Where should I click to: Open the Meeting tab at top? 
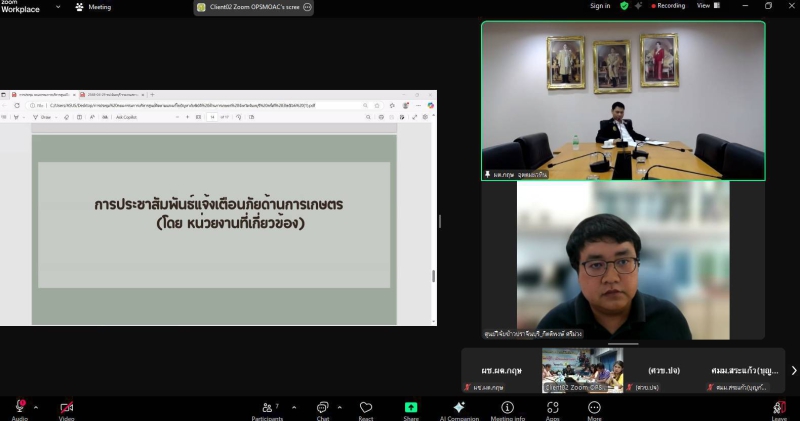tap(93, 7)
